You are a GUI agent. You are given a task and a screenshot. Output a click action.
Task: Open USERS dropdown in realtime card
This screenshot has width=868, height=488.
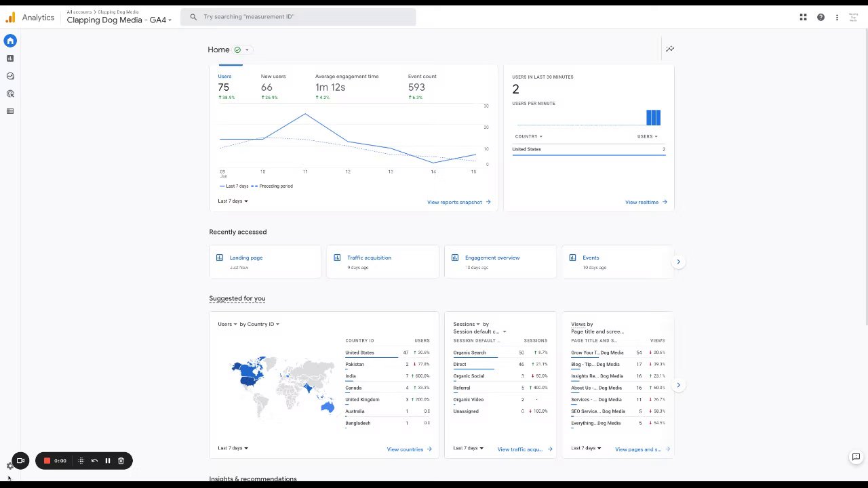point(647,136)
